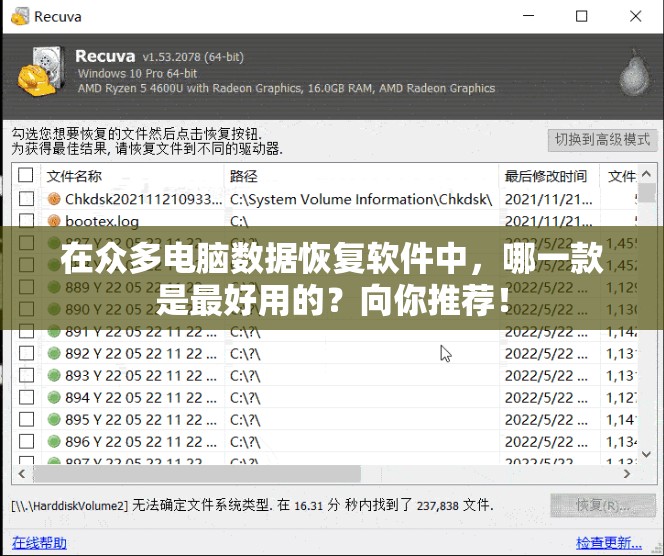
Task: Check the 892 Y 22 05 22 file checkbox
Action: [x=26, y=353]
